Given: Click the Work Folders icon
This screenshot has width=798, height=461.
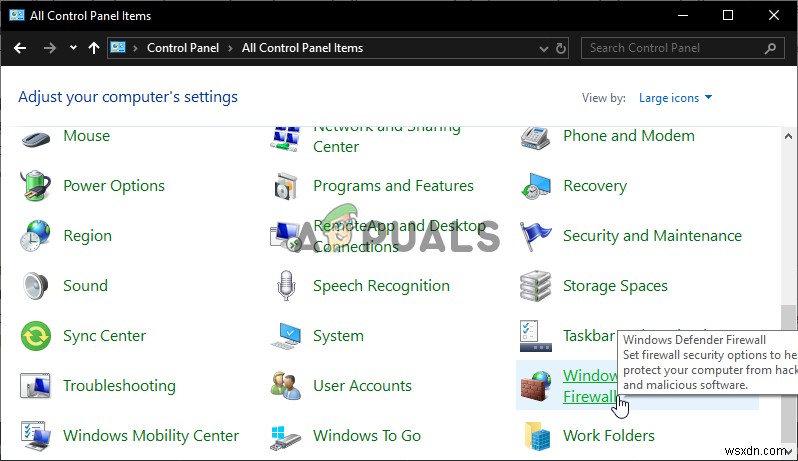Looking at the screenshot, I should [x=536, y=436].
